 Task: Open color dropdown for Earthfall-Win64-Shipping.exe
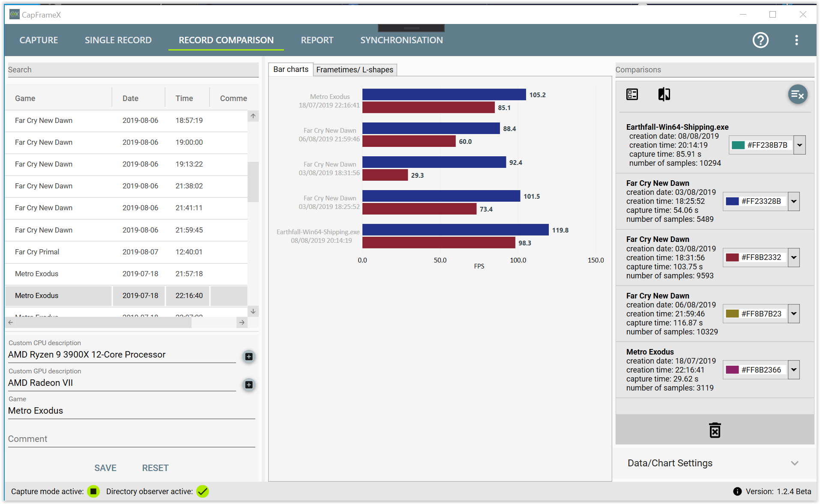click(799, 145)
